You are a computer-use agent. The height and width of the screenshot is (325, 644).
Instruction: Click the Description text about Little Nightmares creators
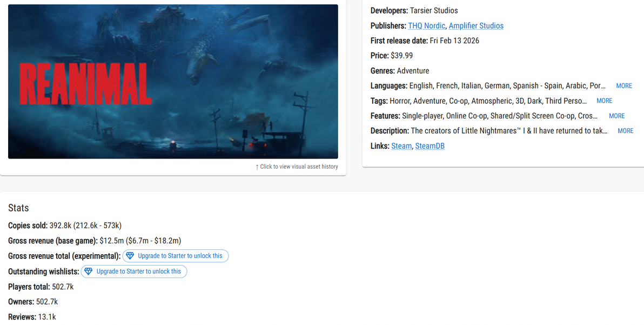point(509,131)
